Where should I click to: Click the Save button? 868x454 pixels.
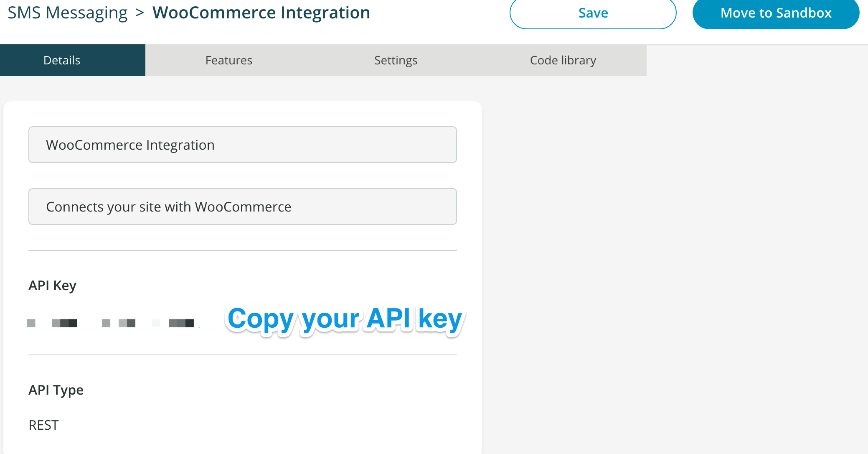click(593, 13)
